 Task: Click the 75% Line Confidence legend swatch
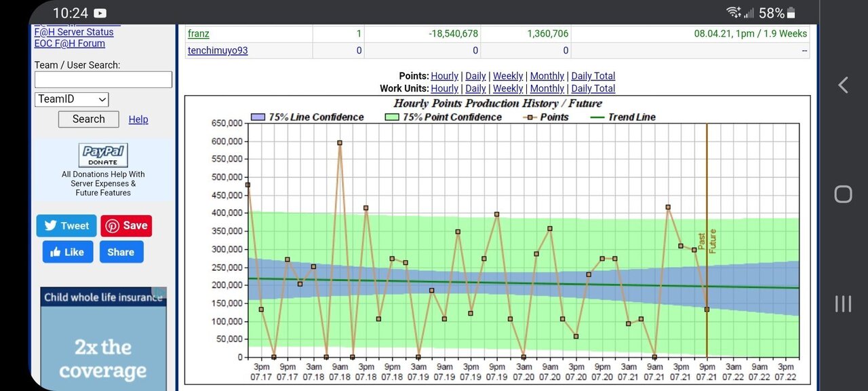pyautogui.click(x=258, y=117)
